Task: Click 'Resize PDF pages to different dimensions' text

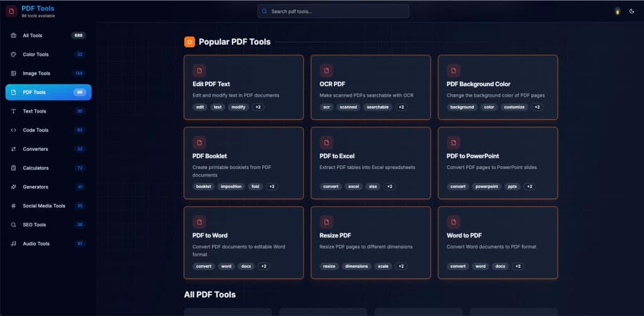Action: pos(366,247)
